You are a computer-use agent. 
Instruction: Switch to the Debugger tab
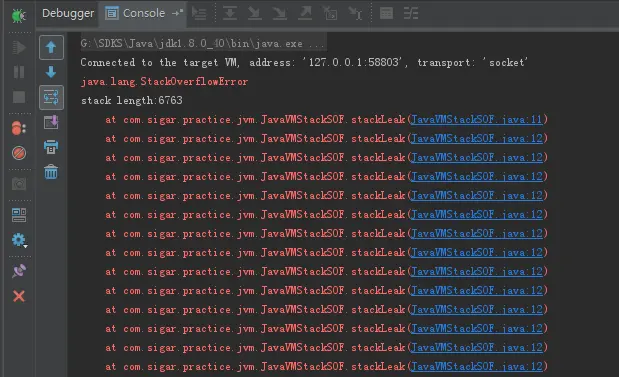68,13
